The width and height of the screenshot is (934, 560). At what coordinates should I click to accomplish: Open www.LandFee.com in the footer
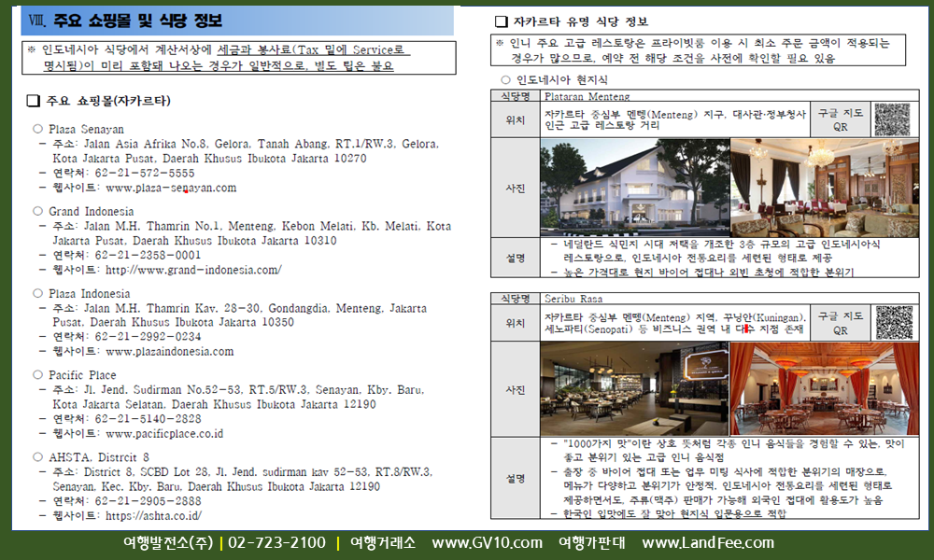[x=708, y=543]
